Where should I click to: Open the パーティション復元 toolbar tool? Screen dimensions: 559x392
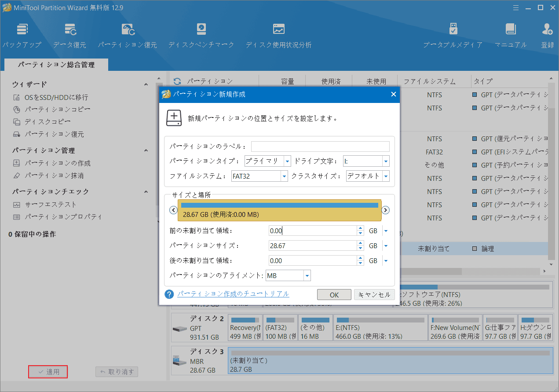(127, 35)
